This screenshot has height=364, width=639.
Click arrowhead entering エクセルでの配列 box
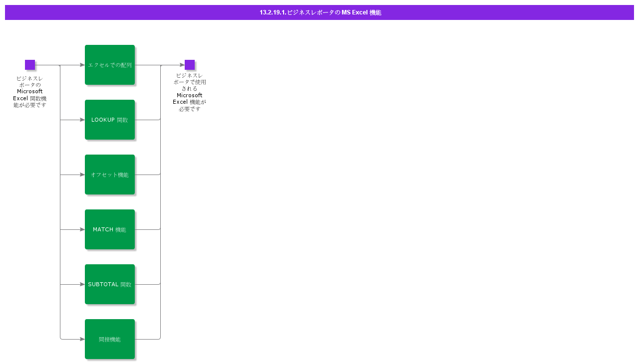tap(82, 65)
